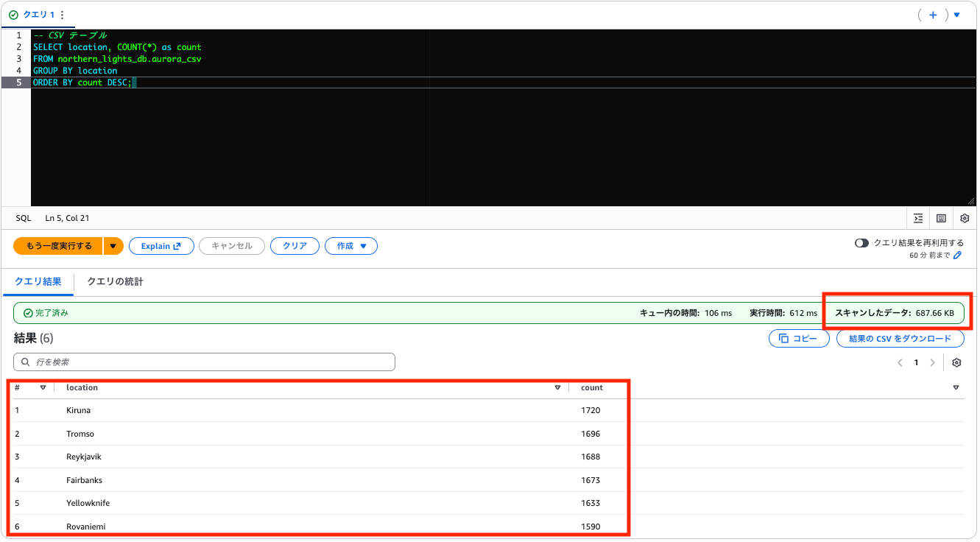Open the Explain external link button
This screenshot has height=542, width=980.
[161, 246]
